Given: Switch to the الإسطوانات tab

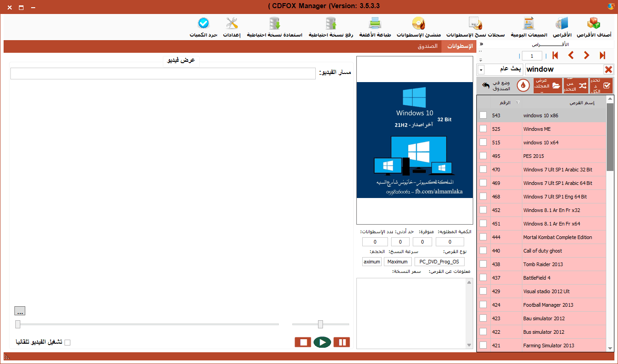Looking at the screenshot, I should pos(458,46).
